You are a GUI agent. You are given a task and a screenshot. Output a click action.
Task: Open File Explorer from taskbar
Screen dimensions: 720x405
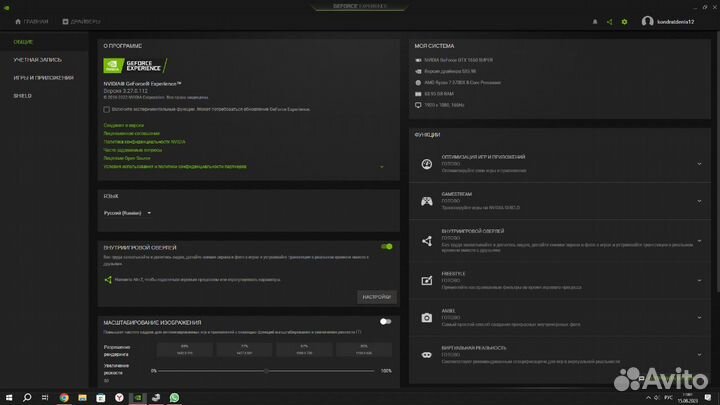[82, 397]
